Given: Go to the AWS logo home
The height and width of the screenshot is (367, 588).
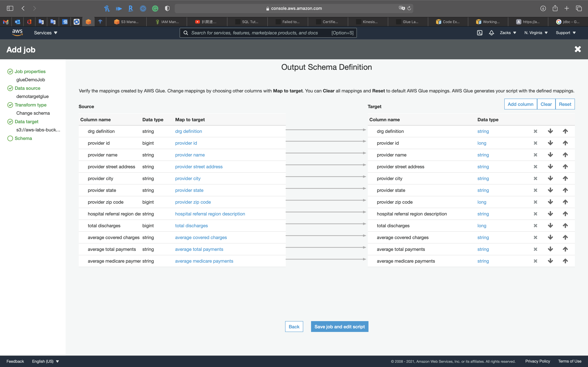Looking at the screenshot, I should pyautogui.click(x=17, y=33).
